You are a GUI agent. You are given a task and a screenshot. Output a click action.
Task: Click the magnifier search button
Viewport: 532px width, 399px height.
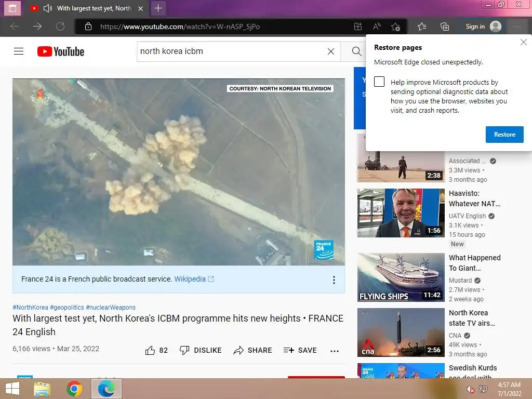356,51
